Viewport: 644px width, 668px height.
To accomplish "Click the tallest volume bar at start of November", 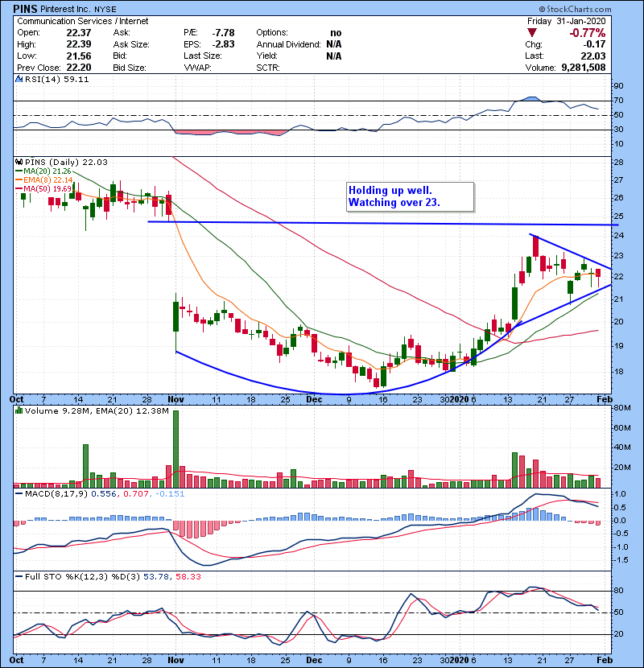I will (175, 449).
